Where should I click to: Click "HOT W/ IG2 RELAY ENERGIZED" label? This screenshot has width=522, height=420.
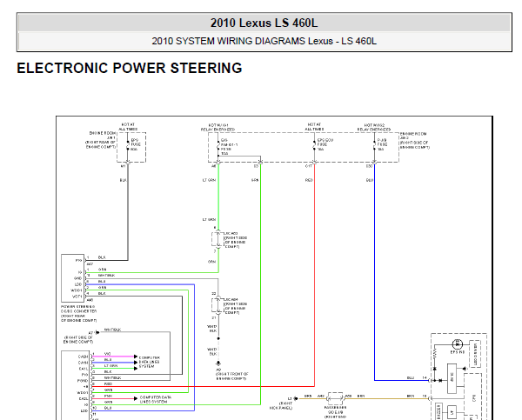point(374,127)
